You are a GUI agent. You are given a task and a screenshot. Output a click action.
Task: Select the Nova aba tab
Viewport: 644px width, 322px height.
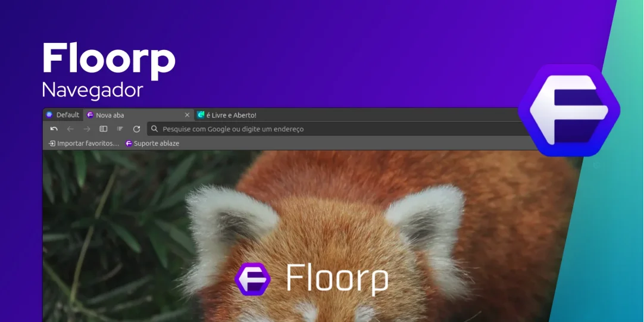[139, 115]
